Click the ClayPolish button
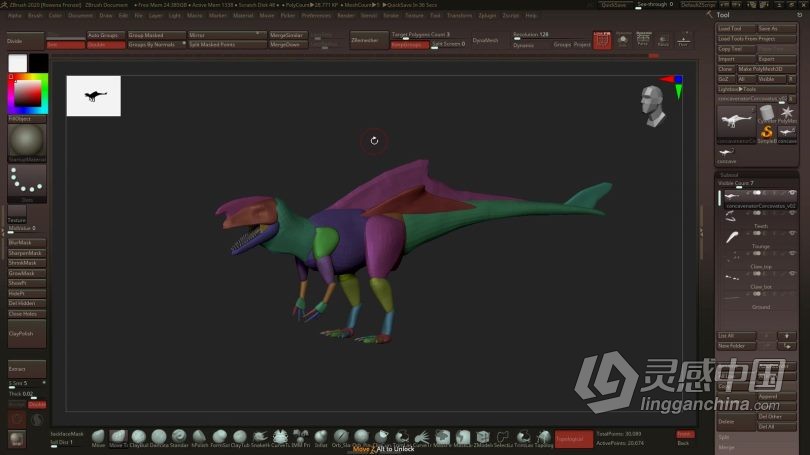The width and height of the screenshot is (810, 455). click(x=27, y=334)
